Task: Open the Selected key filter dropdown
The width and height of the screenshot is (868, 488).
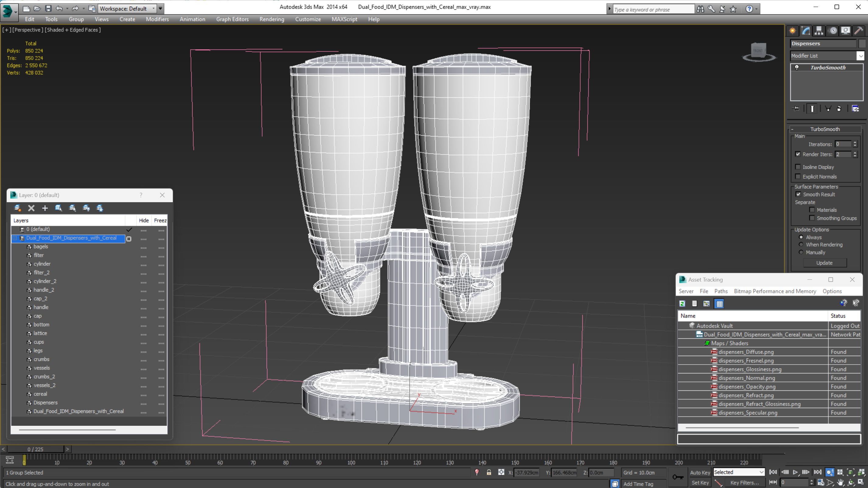Action: tap(739, 472)
